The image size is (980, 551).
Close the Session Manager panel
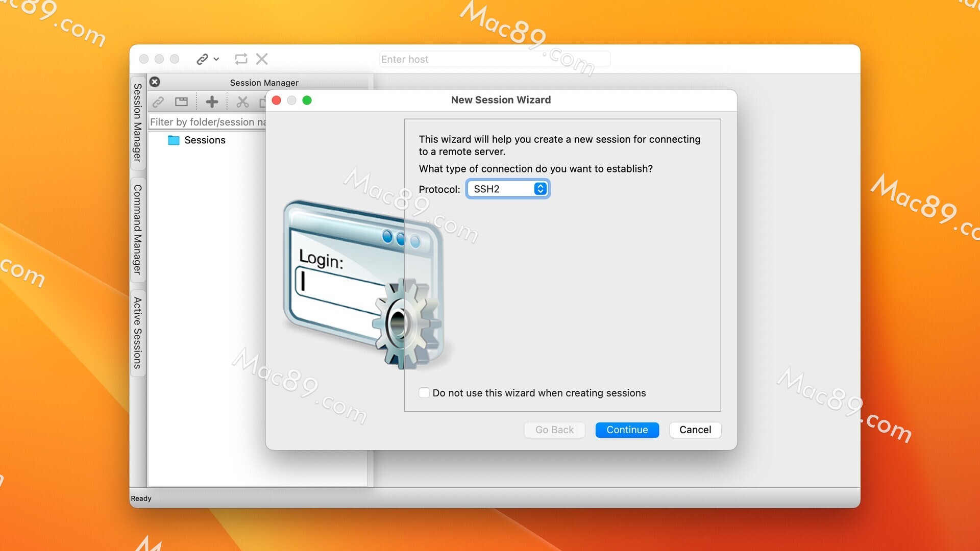(x=155, y=82)
